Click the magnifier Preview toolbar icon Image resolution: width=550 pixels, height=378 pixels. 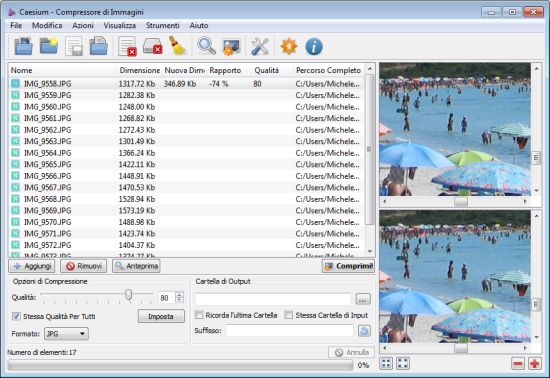click(x=206, y=46)
